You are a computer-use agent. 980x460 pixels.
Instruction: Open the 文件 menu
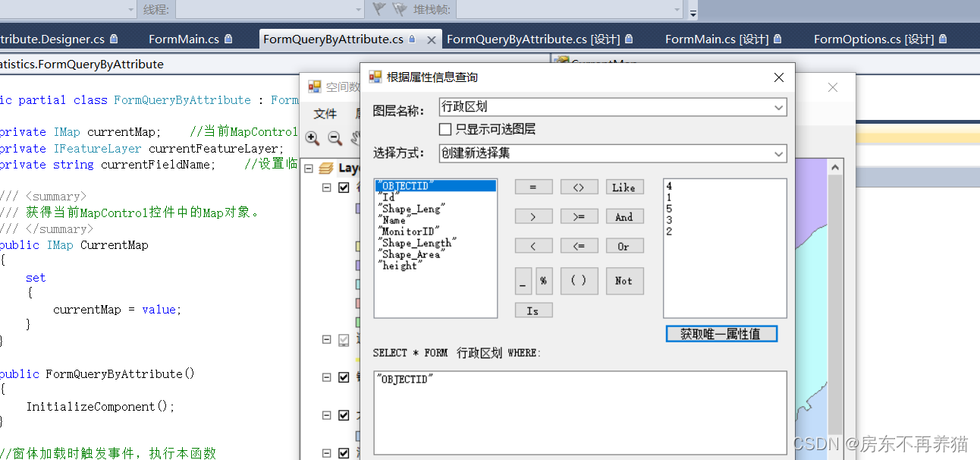click(x=325, y=113)
